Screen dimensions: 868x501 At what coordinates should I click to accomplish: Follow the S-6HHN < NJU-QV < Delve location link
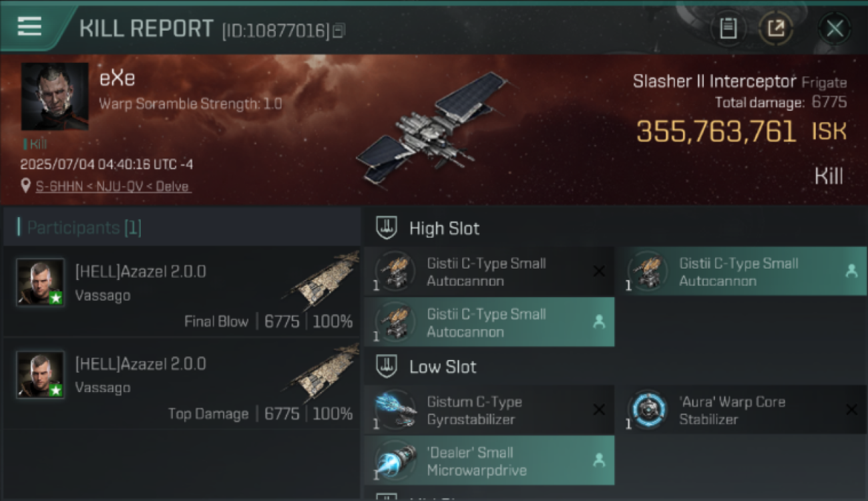[x=114, y=186]
